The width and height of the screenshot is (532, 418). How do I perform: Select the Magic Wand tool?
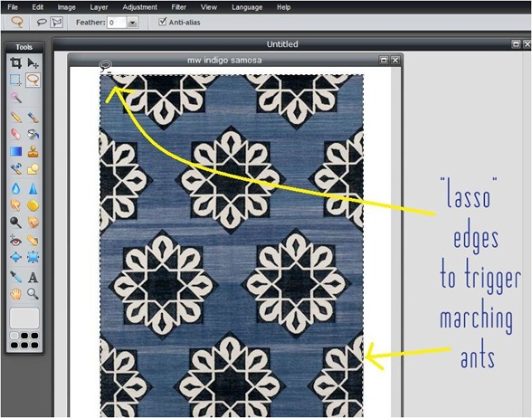click(x=15, y=98)
